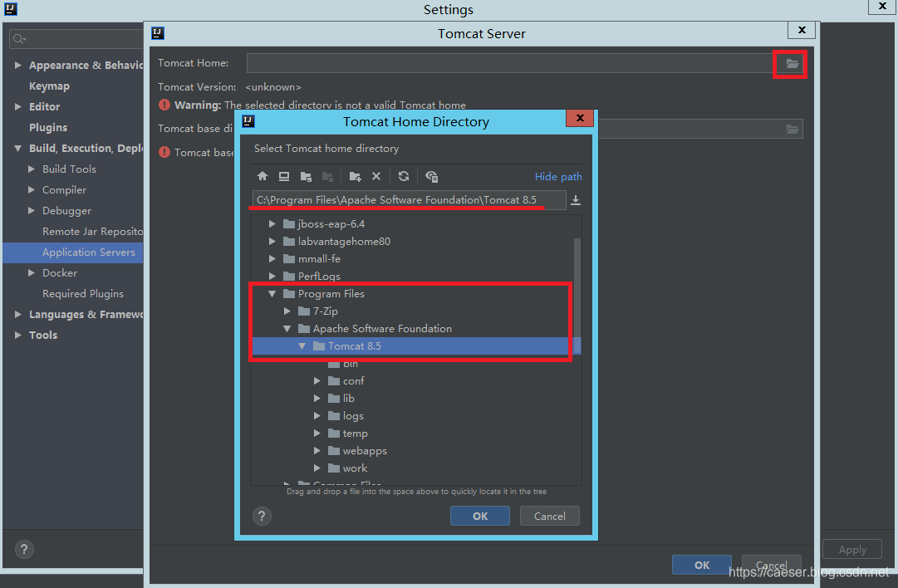
Task: Toggle show hidden files and directories icon
Action: click(x=432, y=176)
